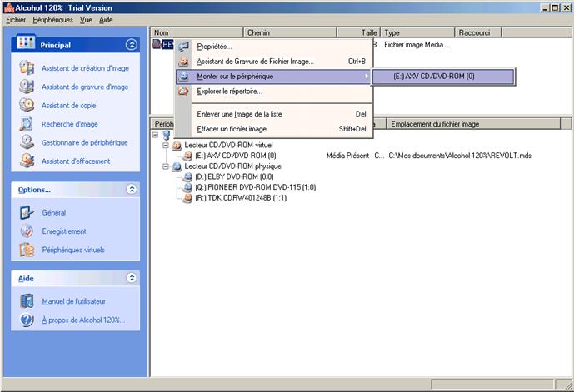574x392 pixels.
Task: Sort by the Chemin column header
Action: pos(290,32)
